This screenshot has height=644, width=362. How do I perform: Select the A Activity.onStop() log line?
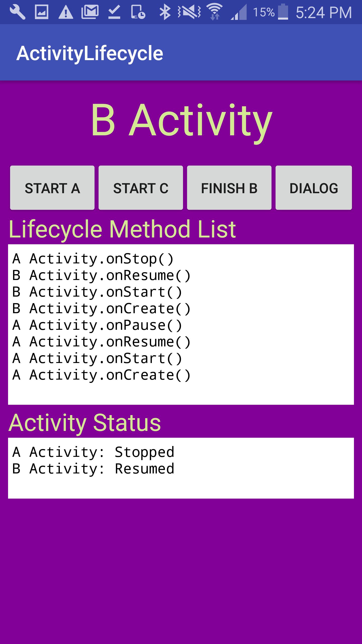coord(93,259)
